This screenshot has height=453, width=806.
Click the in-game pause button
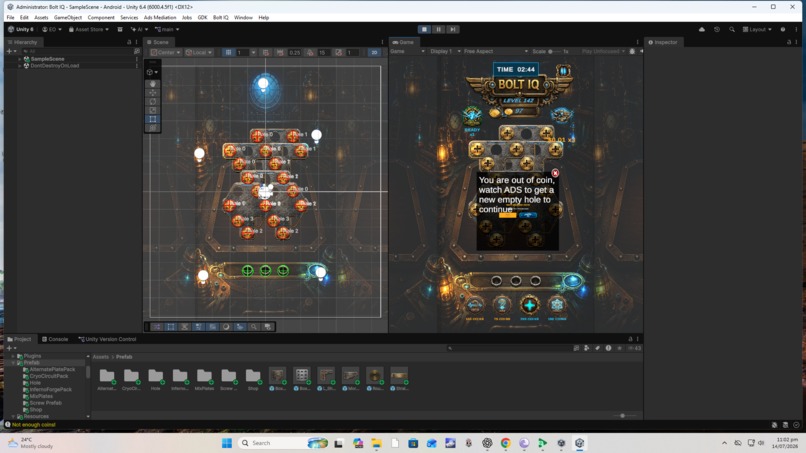pos(563,70)
